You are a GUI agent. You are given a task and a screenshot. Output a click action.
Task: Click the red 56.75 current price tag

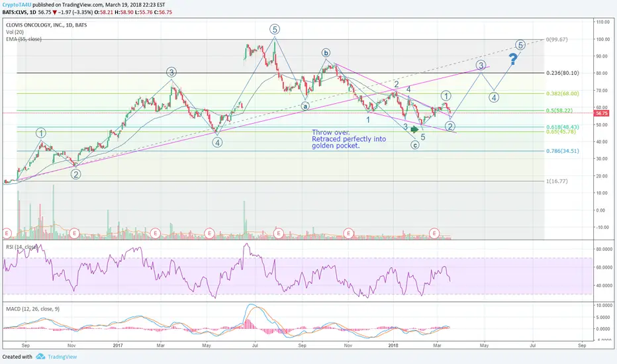pos(601,113)
